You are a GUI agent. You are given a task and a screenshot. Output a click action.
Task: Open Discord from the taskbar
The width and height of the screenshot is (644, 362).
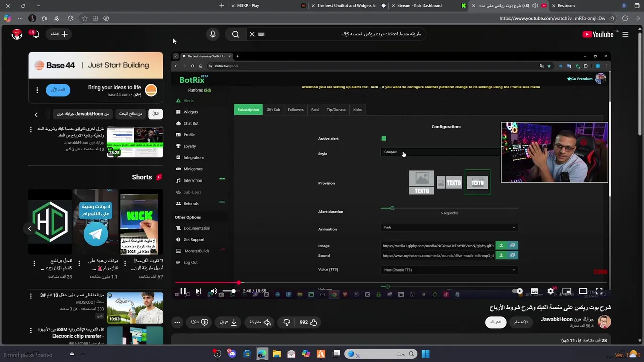232,354
